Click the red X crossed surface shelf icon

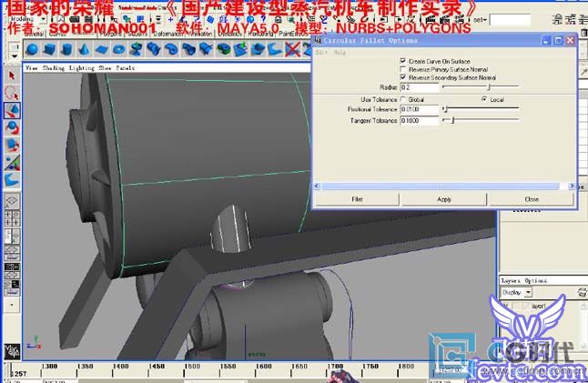coord(292,49)
